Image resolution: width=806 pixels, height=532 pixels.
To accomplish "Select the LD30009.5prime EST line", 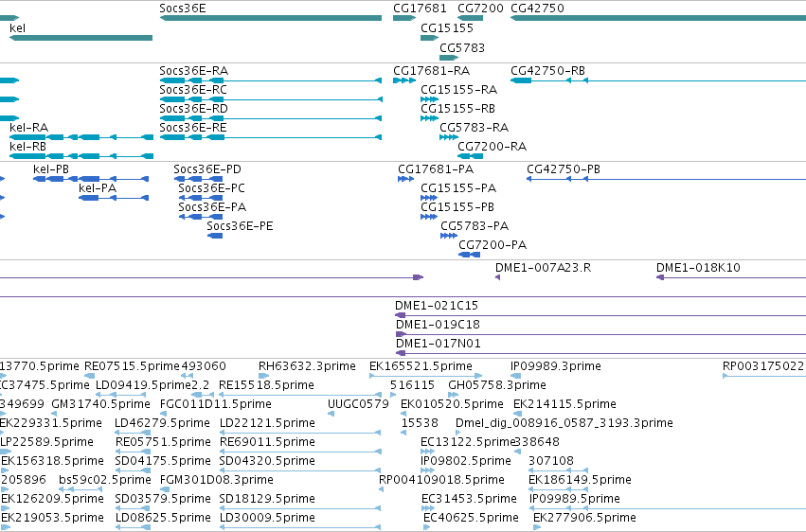I will [300, 527].
